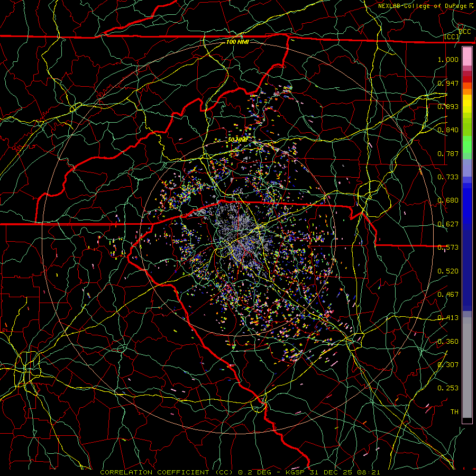Click the 0.627 legend value
Image resolution: width=476 pixels, height=476 pixels.
448,224
